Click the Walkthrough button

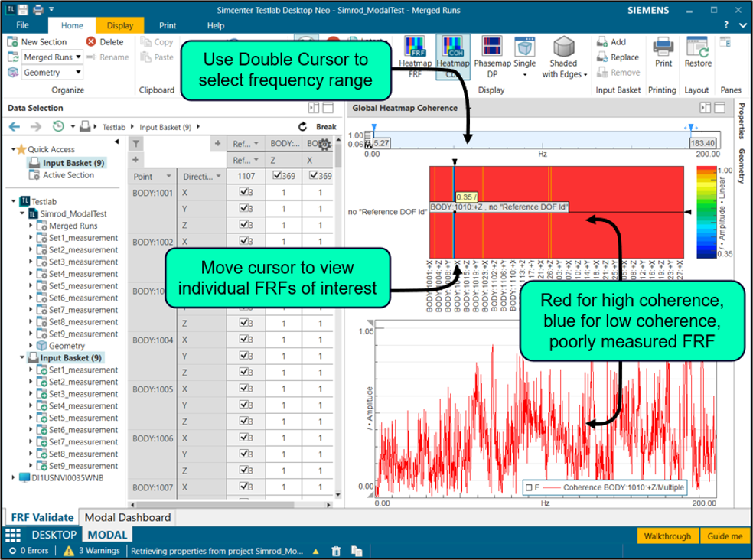click(667, 536)
